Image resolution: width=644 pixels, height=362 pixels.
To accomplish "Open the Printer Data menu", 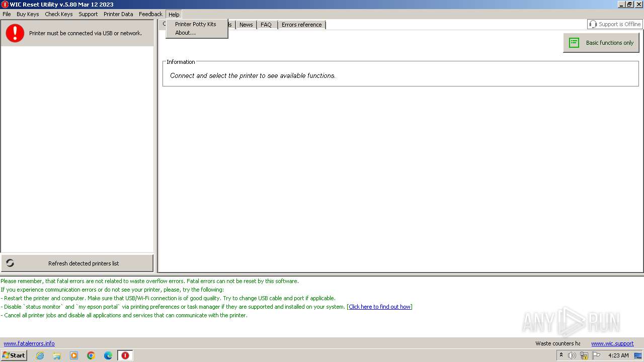I will pyautogui.click(x=118, y=14).
